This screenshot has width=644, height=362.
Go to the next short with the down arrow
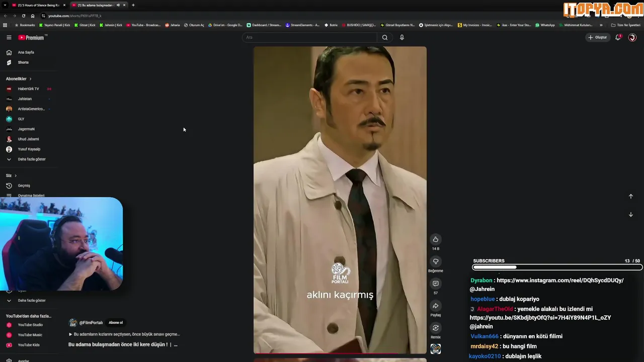click(x=630, y=215)
